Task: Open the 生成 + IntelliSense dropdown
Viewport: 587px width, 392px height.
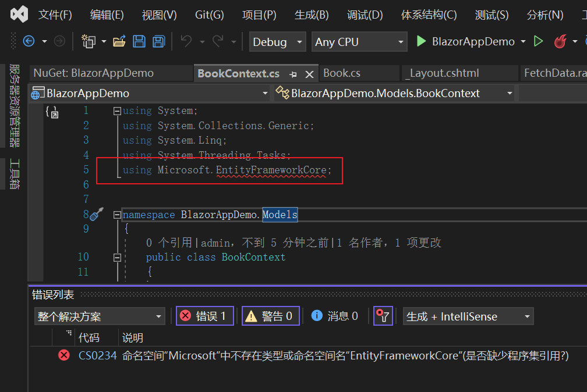Action: [x=468, y=316]
